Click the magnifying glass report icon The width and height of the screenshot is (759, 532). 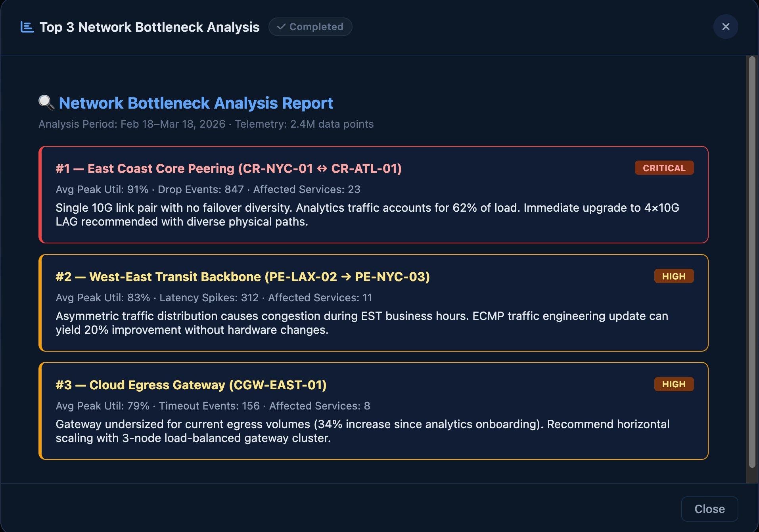pos(46,103)
